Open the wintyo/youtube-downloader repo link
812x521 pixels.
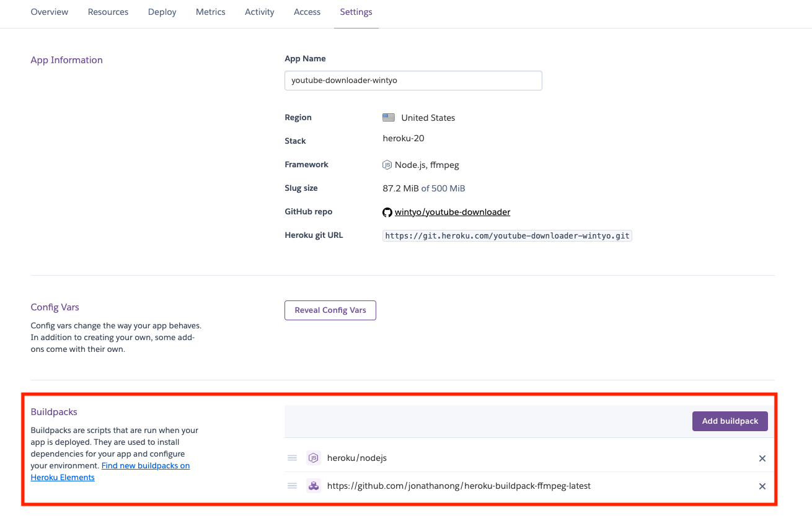click(x=452, y=212)
